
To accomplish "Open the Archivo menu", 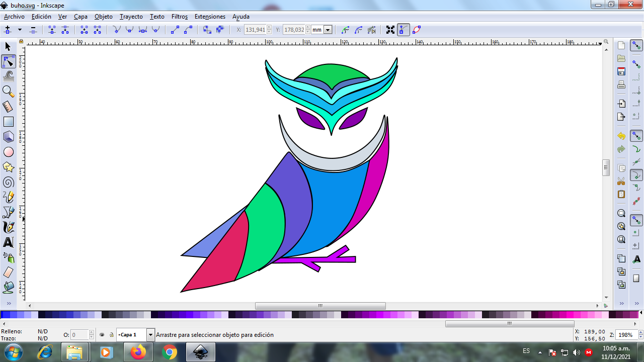I will (x=14, y=17).
